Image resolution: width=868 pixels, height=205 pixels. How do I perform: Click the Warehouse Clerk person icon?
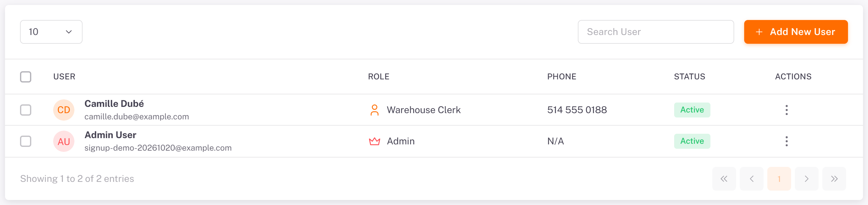pyautogui.click(x=374, y=110)
